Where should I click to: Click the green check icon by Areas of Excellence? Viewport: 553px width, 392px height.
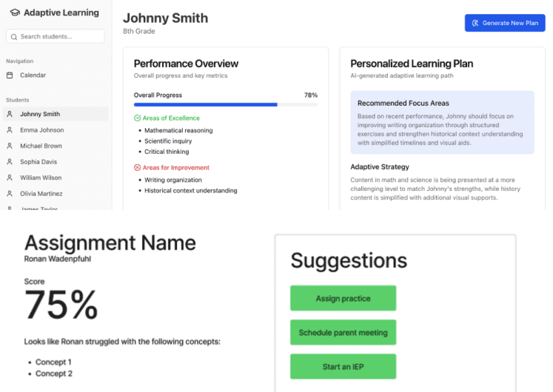pyautogui.click(x=137, y=118)
